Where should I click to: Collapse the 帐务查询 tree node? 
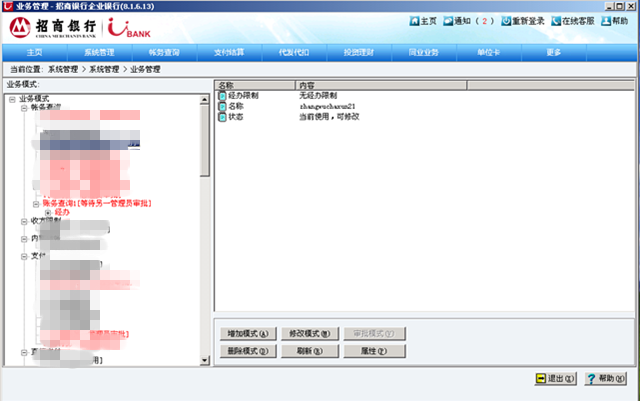coord(24,108)
